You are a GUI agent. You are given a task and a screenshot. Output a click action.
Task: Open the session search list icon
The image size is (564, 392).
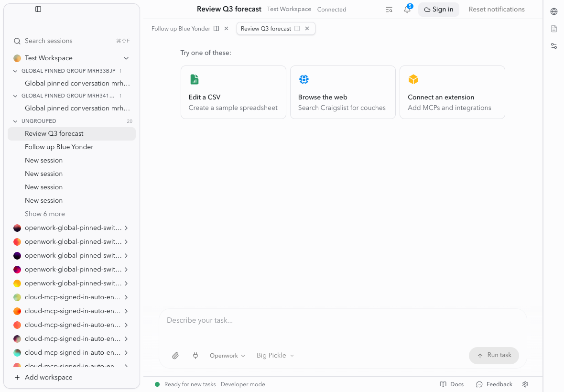click(389, 10)
